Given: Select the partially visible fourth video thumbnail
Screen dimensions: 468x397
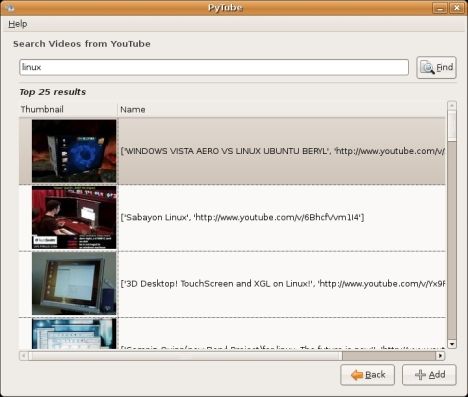Looking at the screenshot, I should [x=74, y=333].
